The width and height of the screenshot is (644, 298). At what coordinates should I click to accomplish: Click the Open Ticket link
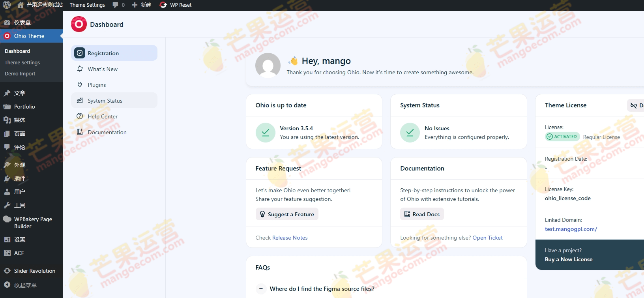click(487, 238)
